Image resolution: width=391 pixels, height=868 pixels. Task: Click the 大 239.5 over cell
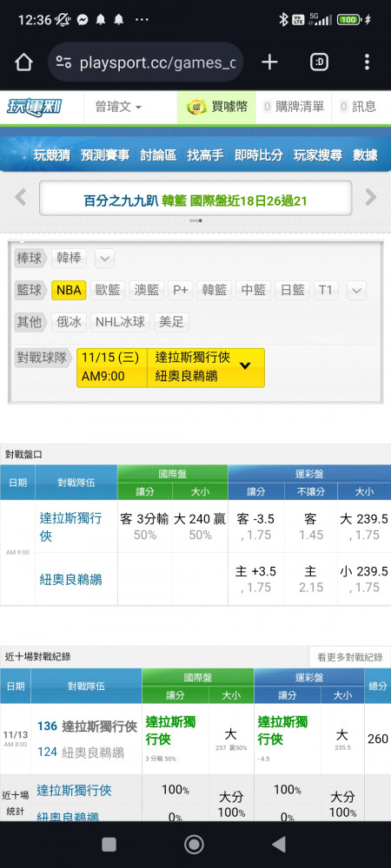tap(364, 527)
